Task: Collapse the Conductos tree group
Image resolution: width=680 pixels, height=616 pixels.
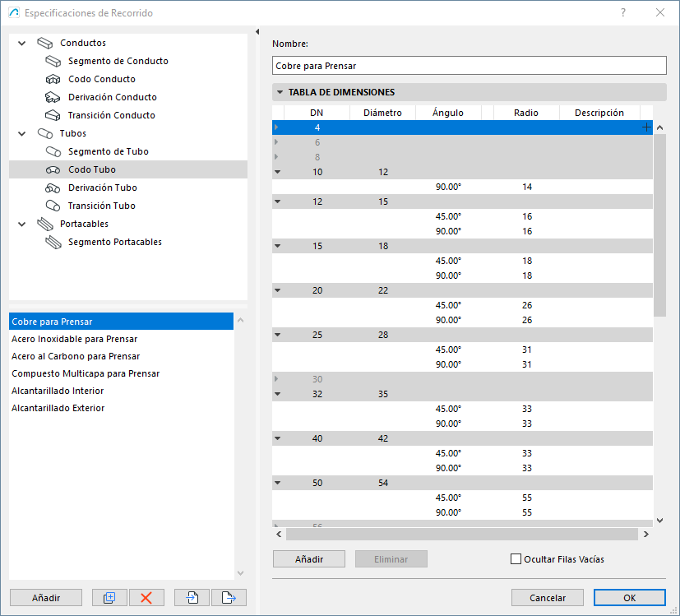Action: (22, 43)
